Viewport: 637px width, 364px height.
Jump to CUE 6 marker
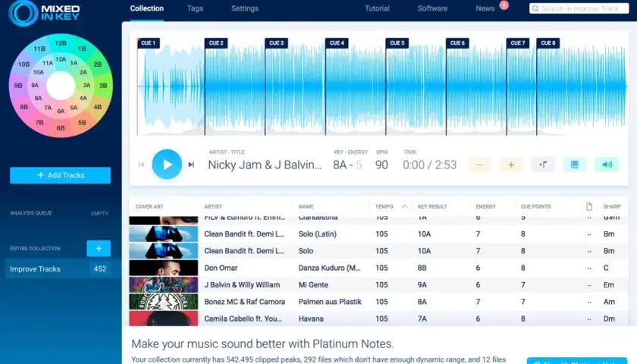[457, 43]
